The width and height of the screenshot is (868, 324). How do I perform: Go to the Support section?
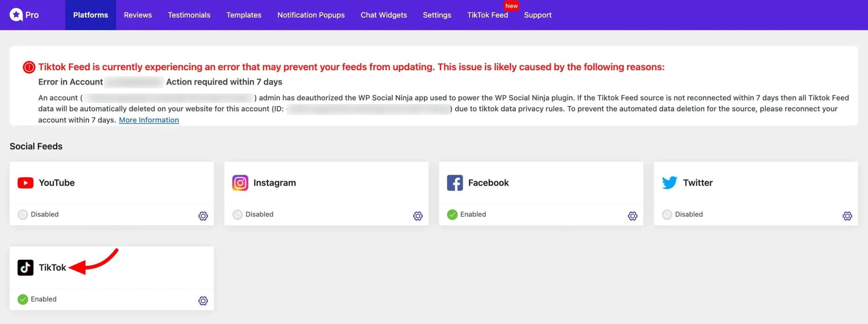pyautogui.click(x=538, y=15)
